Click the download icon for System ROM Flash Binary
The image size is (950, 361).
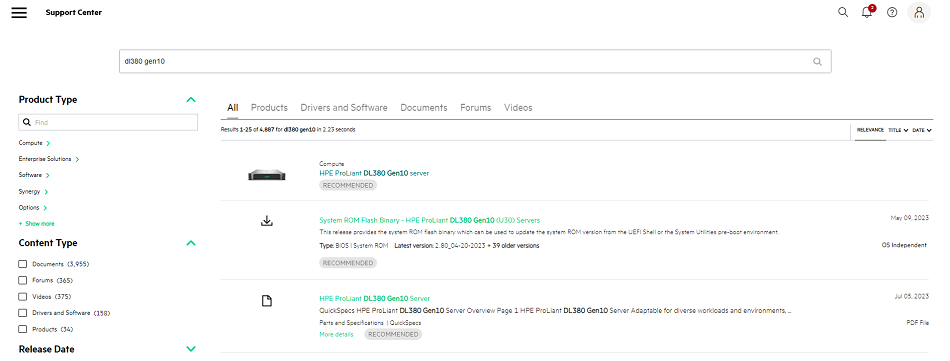point(267,220)
